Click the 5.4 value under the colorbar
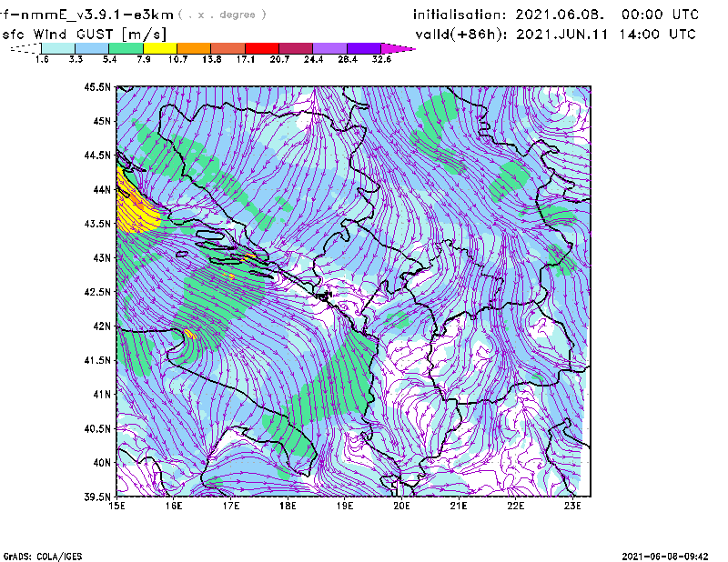 click(x=109, y=59)
